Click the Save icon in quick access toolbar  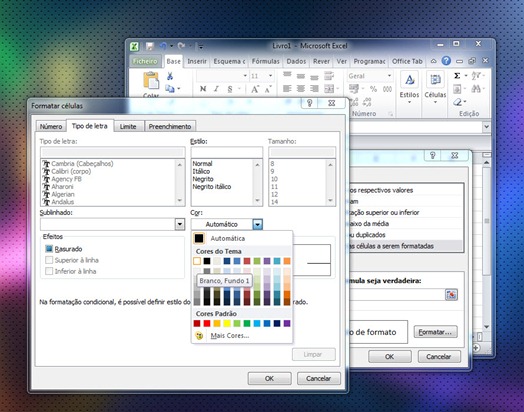tap(149, 46)
